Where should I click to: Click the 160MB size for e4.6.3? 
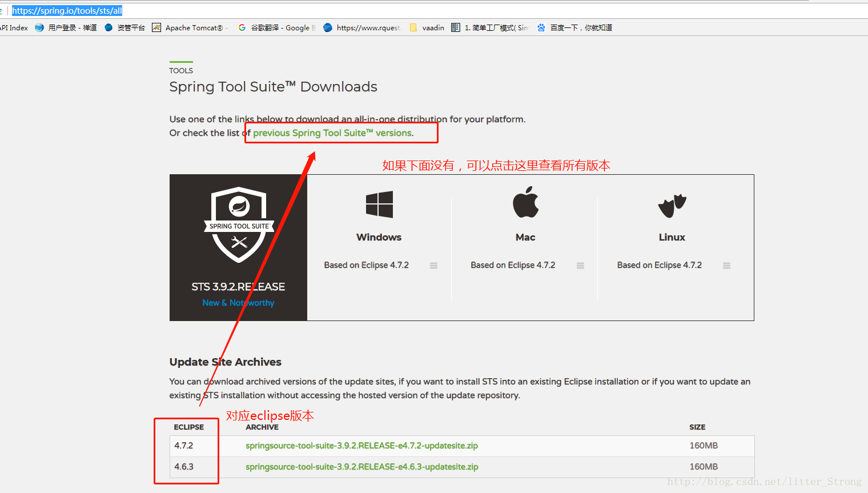704,467
